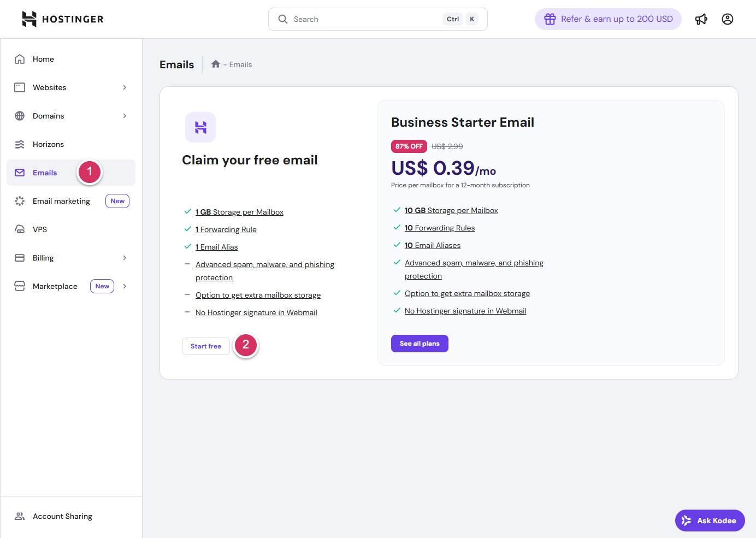Expand the Billing submenu chevron

[125, 258]
